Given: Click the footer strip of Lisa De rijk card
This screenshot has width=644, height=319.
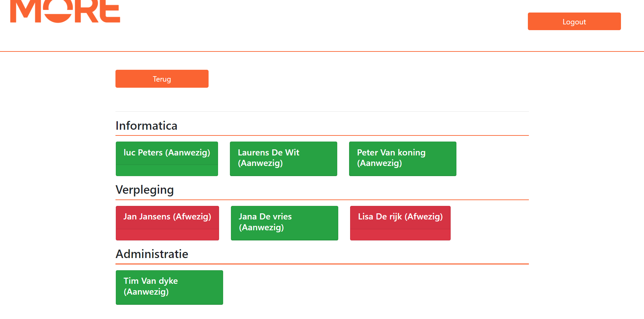Looking at the screenshot, I should click(x=400, y=235).
